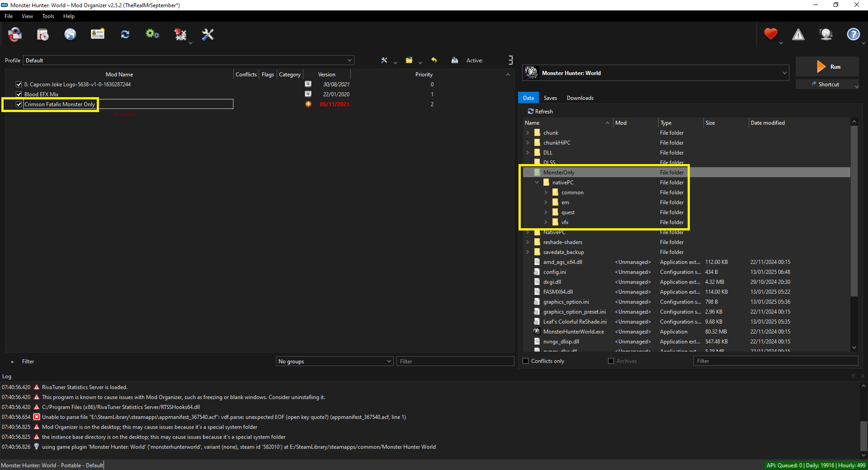Disable the Blood EFX Mix mod checkbox
The height and width of the screenshot is (470, 868).
pyautogui.click(x=19, y=94)
